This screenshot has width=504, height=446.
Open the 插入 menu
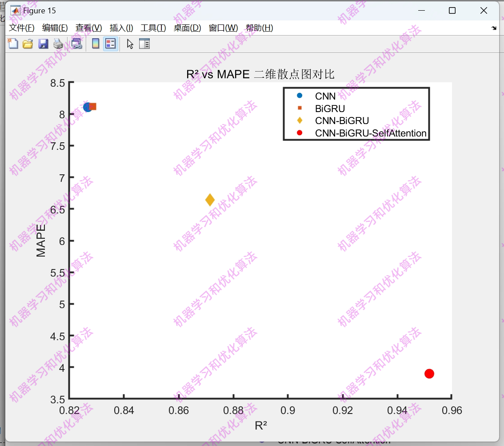[x=121, y=28]
